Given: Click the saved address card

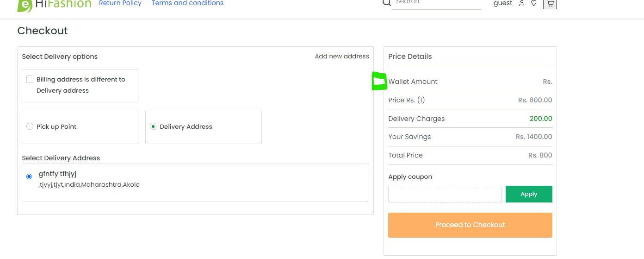Looking at the screenshot, I should click(195, 183).
